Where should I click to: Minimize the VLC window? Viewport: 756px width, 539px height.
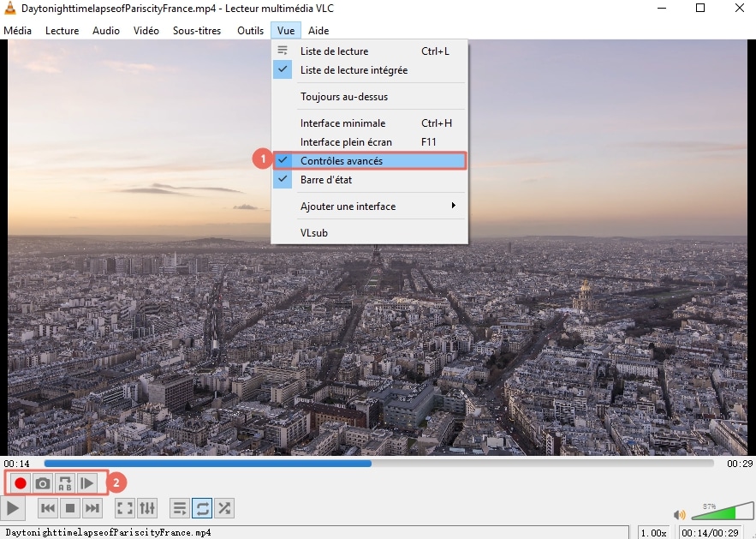(662, 9)
